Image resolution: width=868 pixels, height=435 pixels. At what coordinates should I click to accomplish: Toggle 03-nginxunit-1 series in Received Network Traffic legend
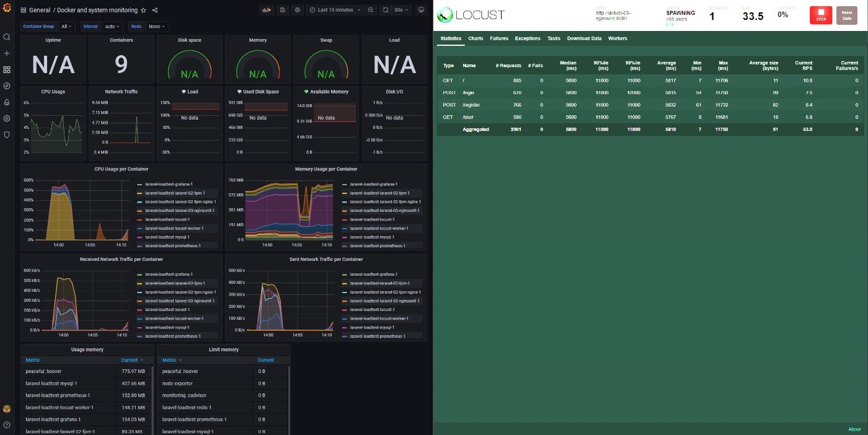[x=180, y=301]
